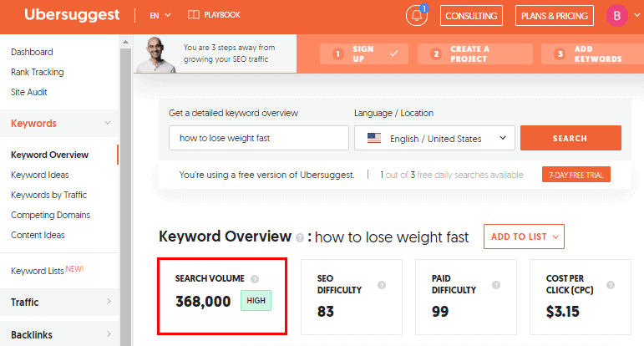The image size is (644, 346).
Task: Click the $3.15 CPC value
Action: 562,312
